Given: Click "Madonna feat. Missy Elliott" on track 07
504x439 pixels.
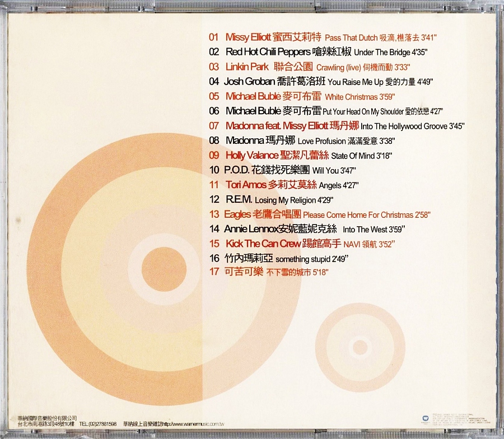Looking at the screenshot, I should [x=277, y=126].
